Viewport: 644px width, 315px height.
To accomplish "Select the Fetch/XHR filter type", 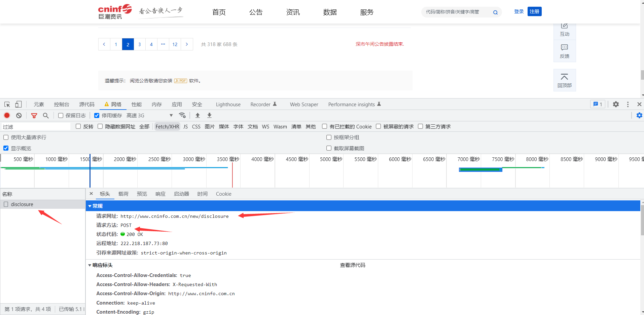I will (167, 126).
